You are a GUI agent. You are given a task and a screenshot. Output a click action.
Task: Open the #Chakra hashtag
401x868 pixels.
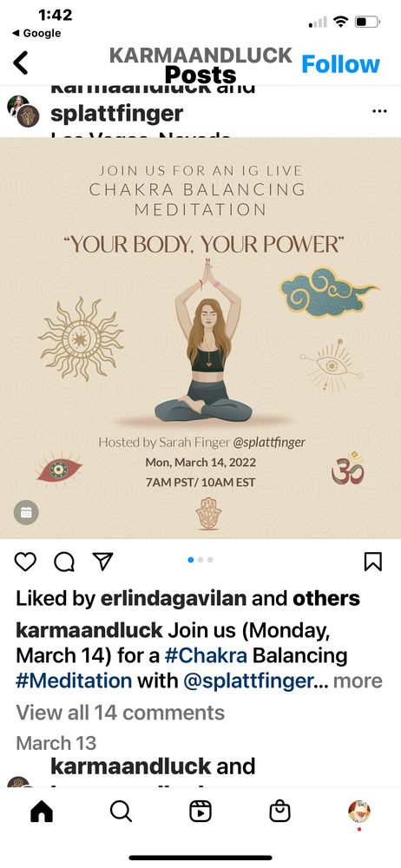pyautogui.click(x=206, y=655)
